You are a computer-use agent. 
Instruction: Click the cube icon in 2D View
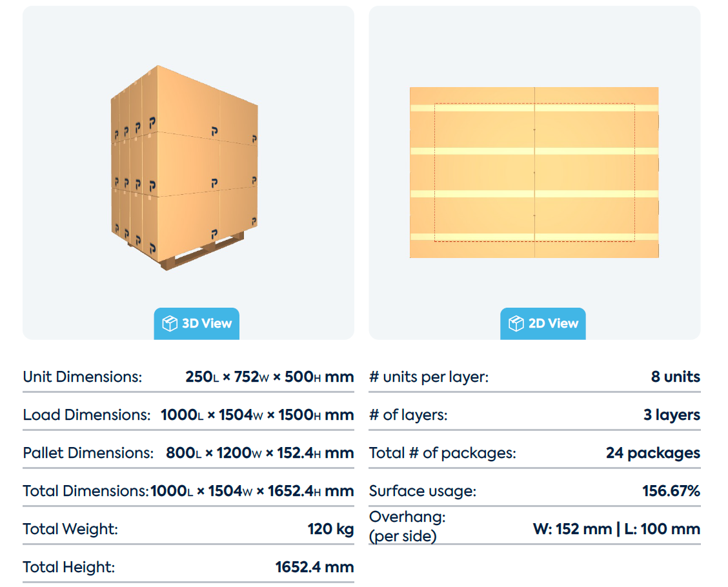(x=516, y=323)
